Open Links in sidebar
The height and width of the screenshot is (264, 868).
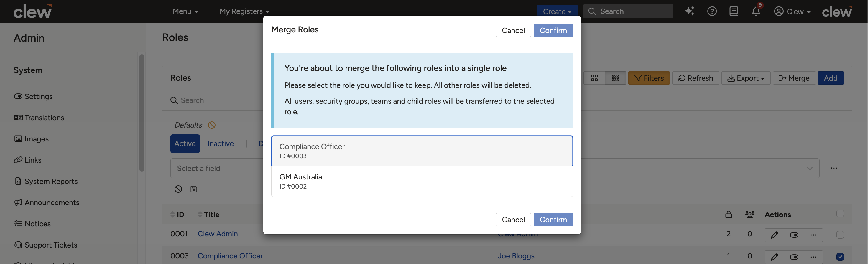[x=28, y=160]
